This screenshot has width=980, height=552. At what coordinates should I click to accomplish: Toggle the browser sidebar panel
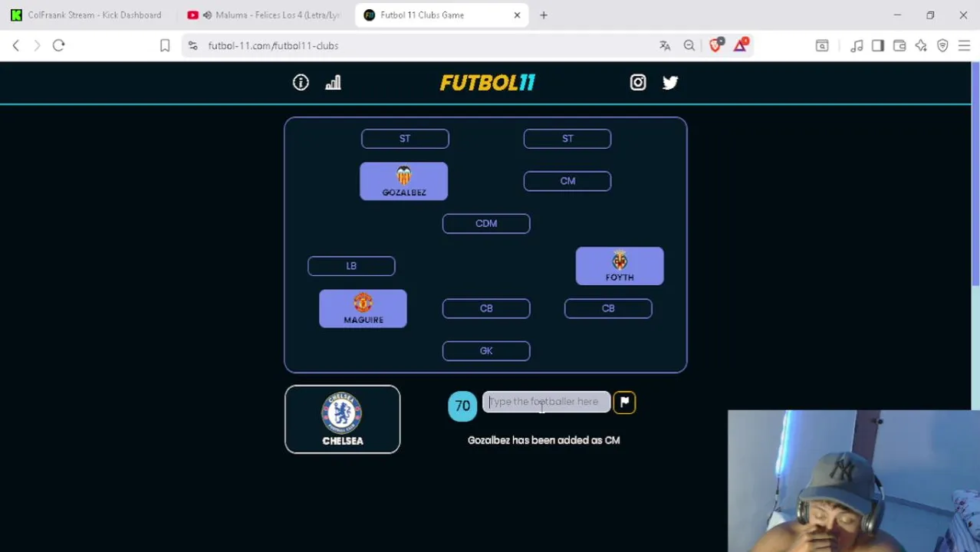[x=878, y=45]
